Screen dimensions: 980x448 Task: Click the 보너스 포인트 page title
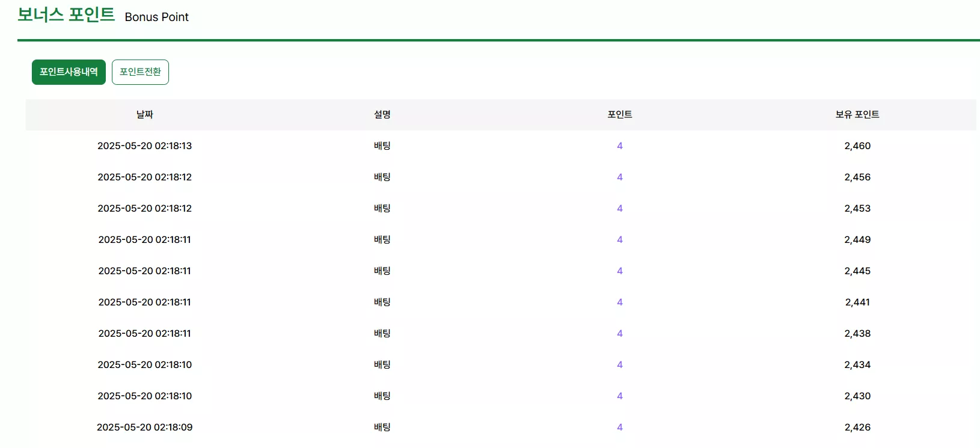pyautogui.click(x=66, y=14)
